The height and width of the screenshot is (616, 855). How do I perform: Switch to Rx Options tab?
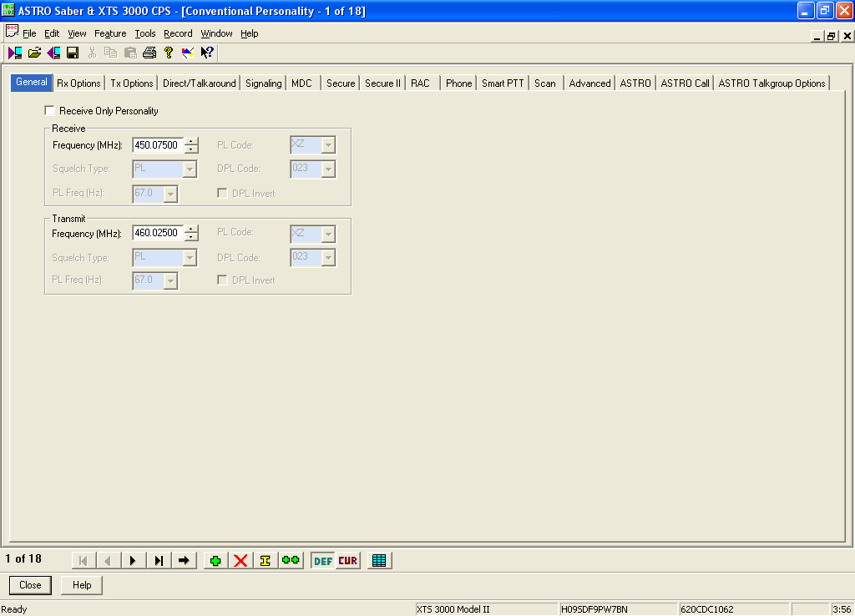78,83
